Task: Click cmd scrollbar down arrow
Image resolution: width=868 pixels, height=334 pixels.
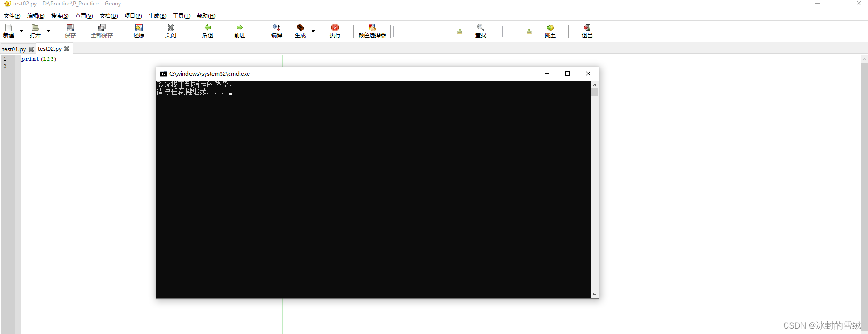Action: click(595, 295)
